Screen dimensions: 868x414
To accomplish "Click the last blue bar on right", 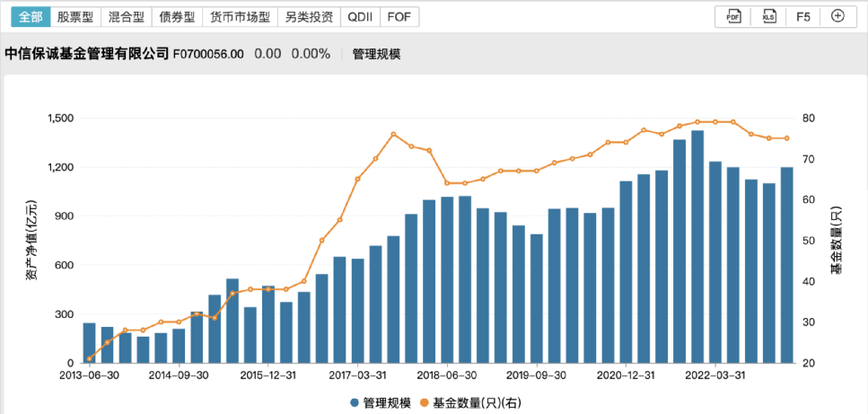I will point(786,265).
